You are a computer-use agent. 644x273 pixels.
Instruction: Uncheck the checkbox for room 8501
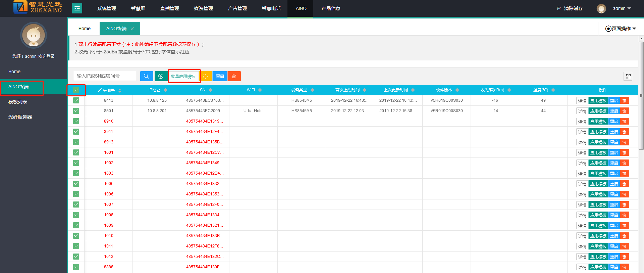click(76, 111)
